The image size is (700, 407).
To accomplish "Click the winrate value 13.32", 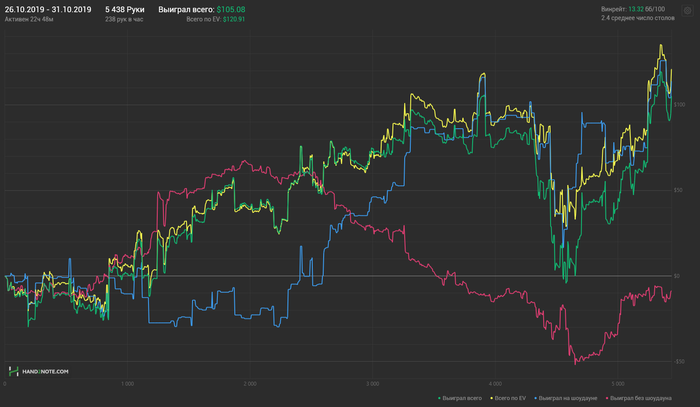I will tap(636, 9).
